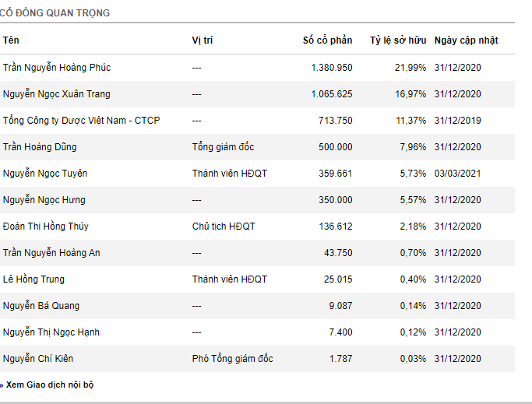Select Nguyễn Ngọc Xuân Trang row name
This screenshot has height=404, width=532.
click(57, 94)
